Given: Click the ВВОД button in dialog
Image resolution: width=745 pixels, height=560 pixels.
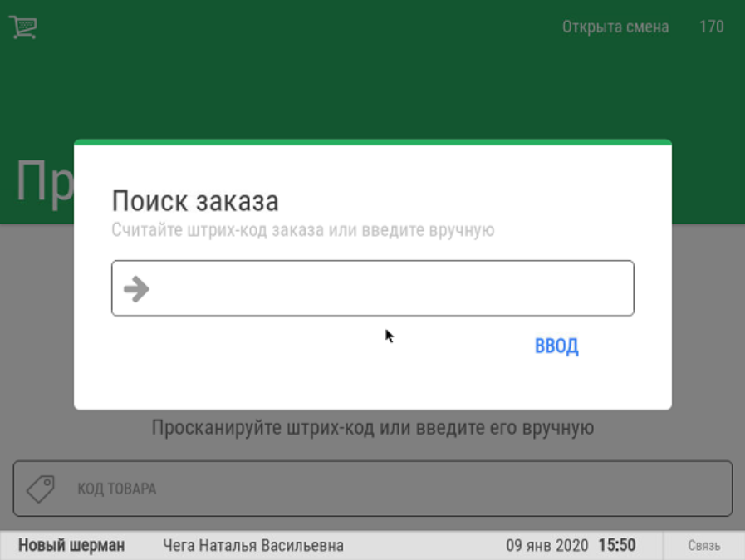Looking at the screenshot, I should 556,346.
